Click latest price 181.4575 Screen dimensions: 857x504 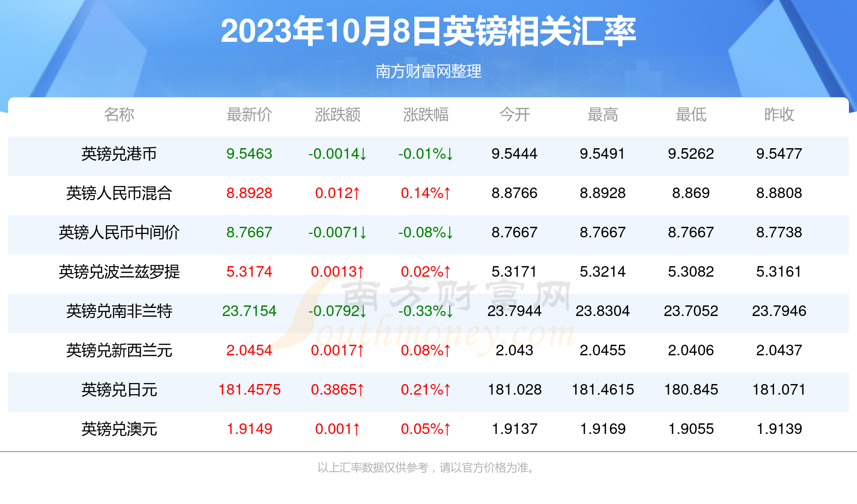[x=249, y=390]
